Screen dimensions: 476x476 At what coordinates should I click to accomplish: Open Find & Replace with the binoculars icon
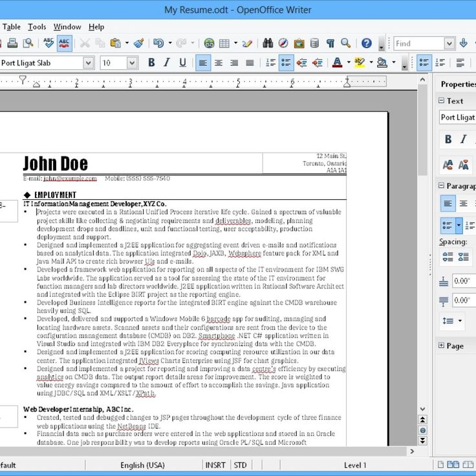tap(268, 43)
